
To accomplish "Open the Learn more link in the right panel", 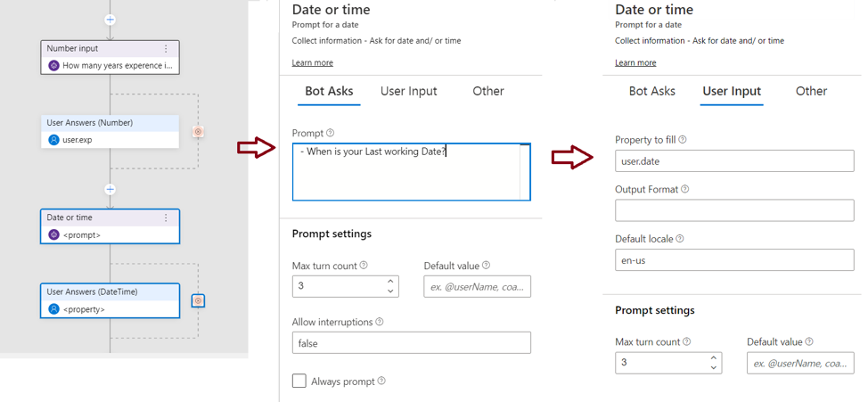I will (635, 62).
